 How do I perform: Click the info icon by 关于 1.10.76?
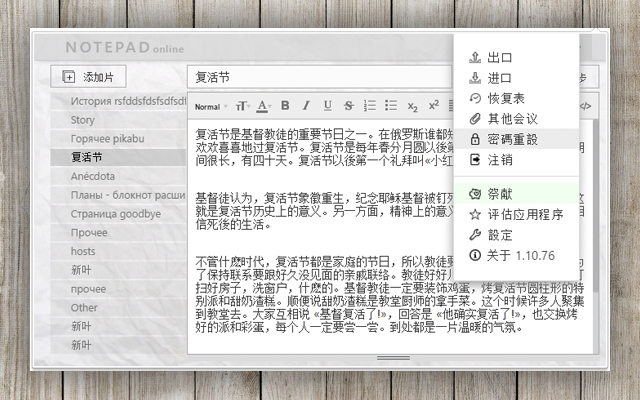[475, 256]
